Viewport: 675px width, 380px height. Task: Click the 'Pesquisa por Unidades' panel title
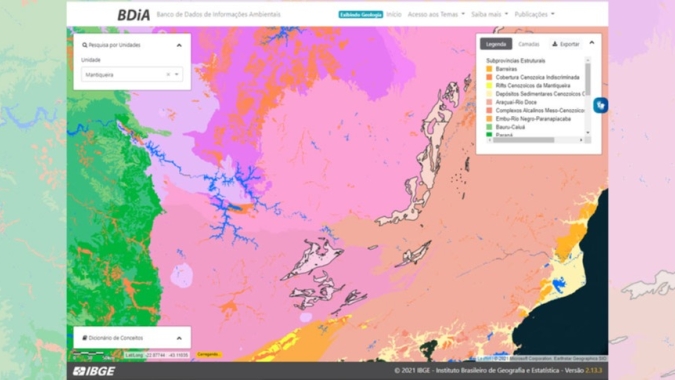click(115, 45)
